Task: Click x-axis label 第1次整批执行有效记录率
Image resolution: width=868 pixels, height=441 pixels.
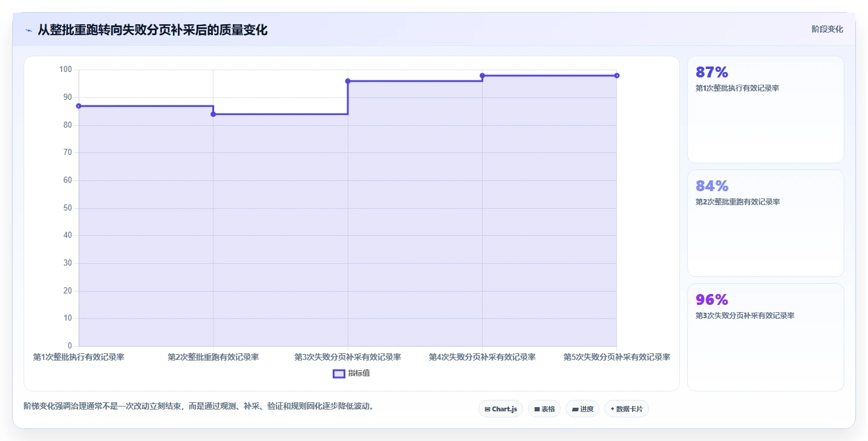Action: (x=79, y=358)
